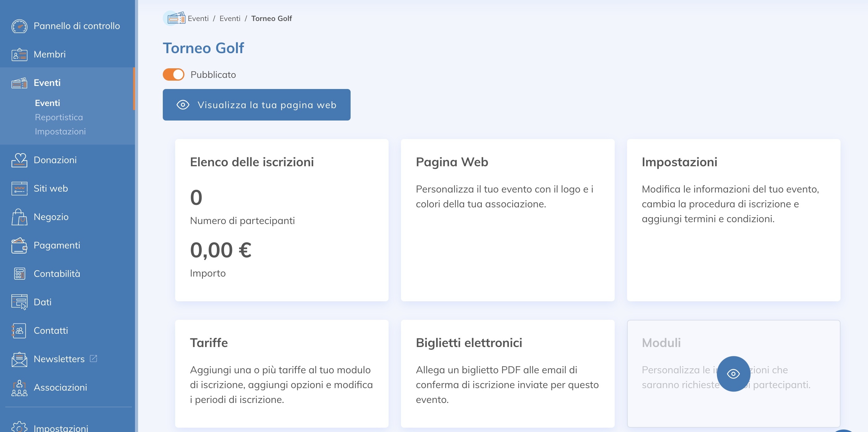The width and height of the screenshot is (868, 432).
Task: Select the Negozio shopping bag icon
Action: (x=19, y=217)
